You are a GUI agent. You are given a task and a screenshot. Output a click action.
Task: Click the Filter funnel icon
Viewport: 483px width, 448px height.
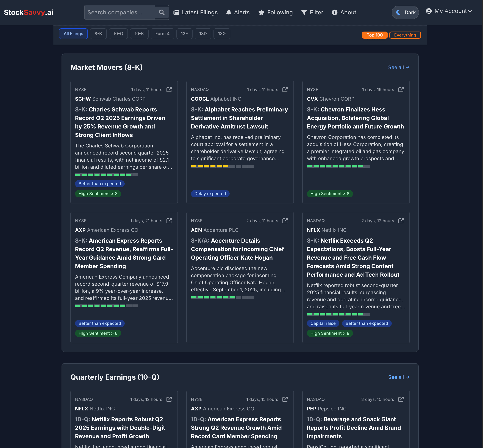pyautogui.click(x=304, y=12)
